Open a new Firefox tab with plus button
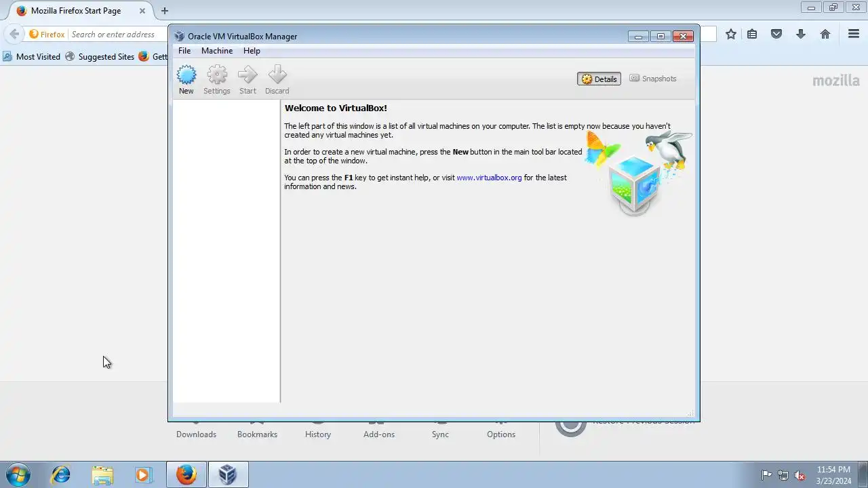The width and height of the screenshot is (868, 488). (164, 11)
